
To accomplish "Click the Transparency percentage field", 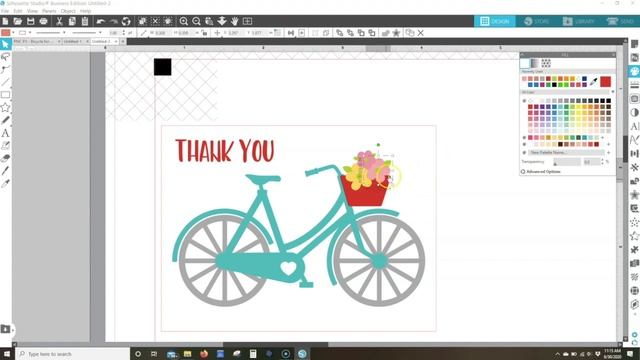I will click(592, 162).
